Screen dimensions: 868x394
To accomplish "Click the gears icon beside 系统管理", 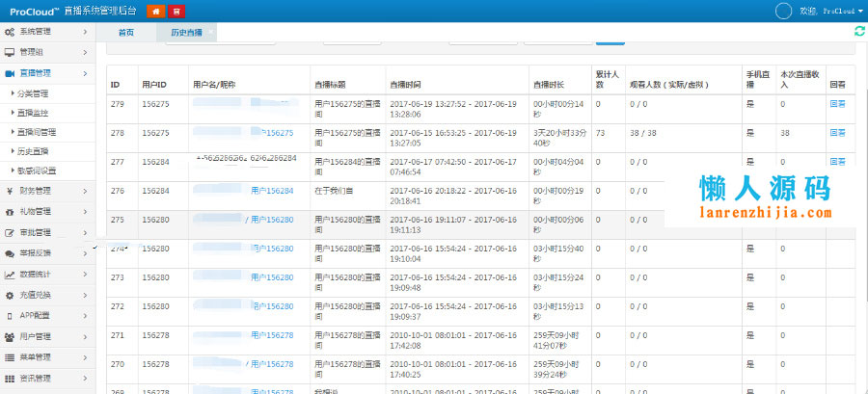I will click(10, 32).
